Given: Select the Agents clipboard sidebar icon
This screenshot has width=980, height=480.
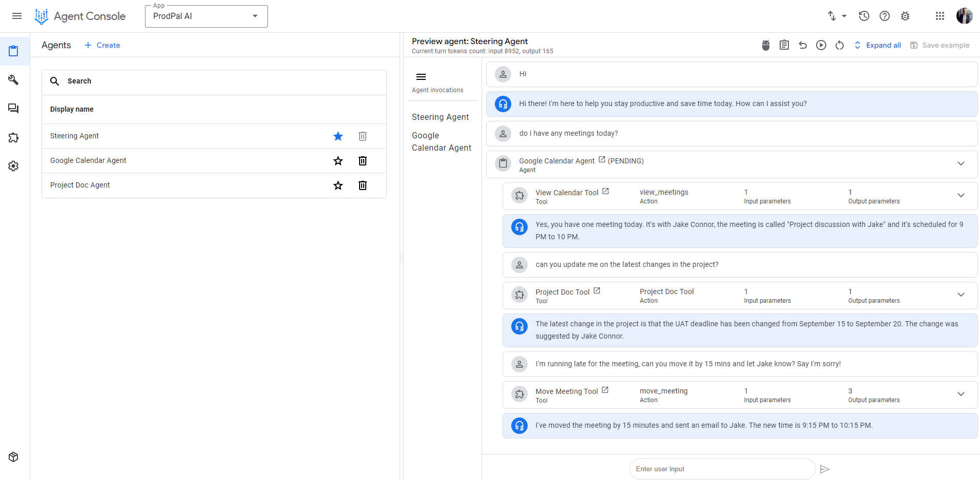Looking at the screenshot, I should 14,51.
